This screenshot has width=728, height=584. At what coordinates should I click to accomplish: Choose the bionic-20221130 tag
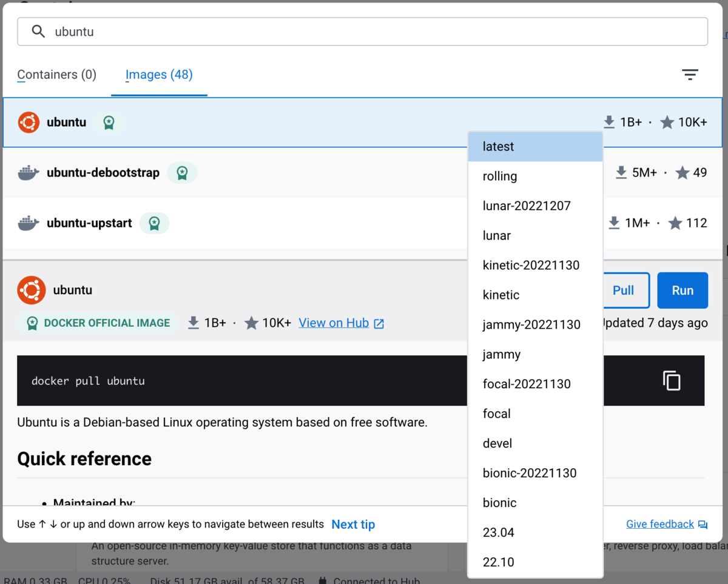(535, 474)
